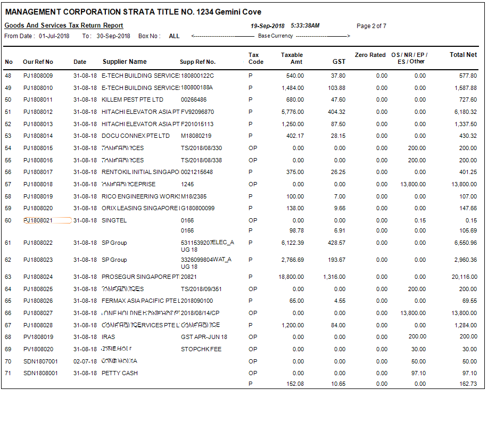Image resolution: width=504 pixels, height=422 pixels.
Task: Click the STOPCHK FEE supplier reference
Action: pos(201,349)
